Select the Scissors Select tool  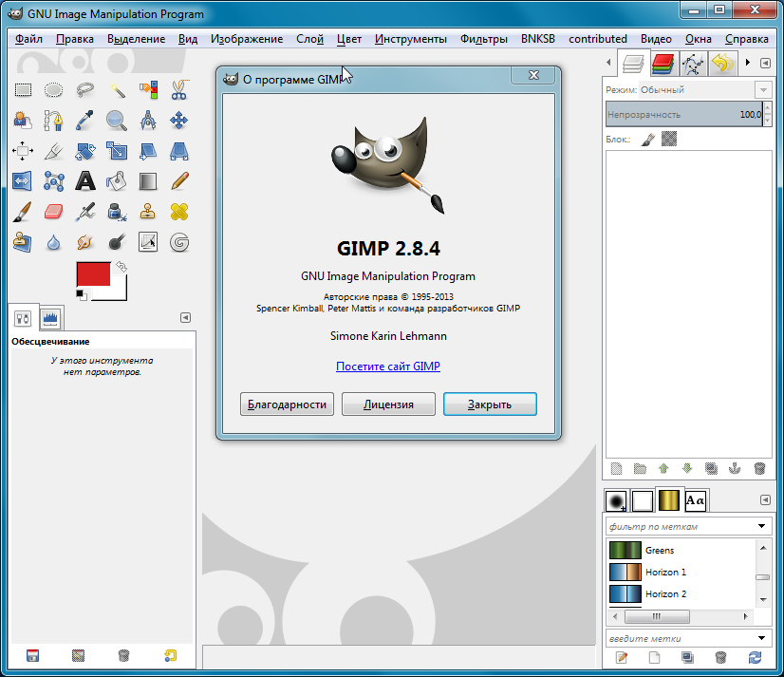click(x=179, y=90)
